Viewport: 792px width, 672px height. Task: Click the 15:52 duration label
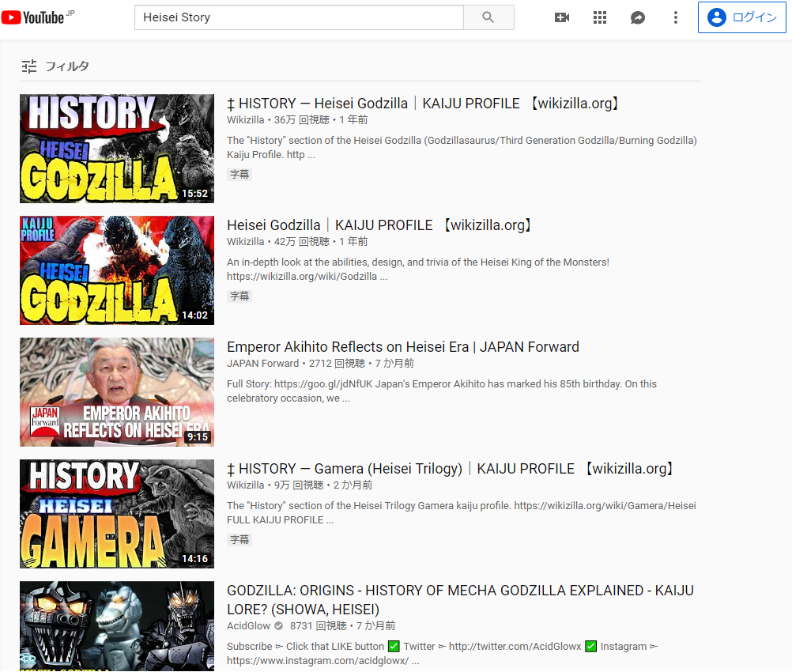[x=195, y=194]
